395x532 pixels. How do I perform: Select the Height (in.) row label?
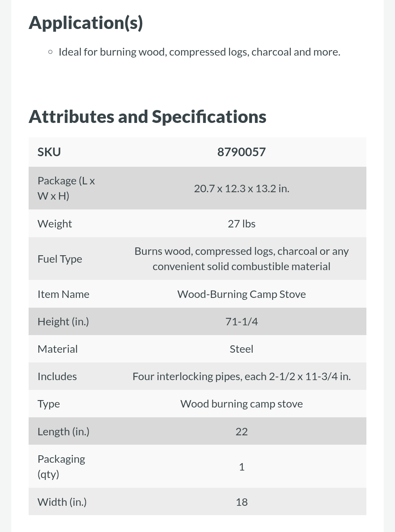pos(63,321)
